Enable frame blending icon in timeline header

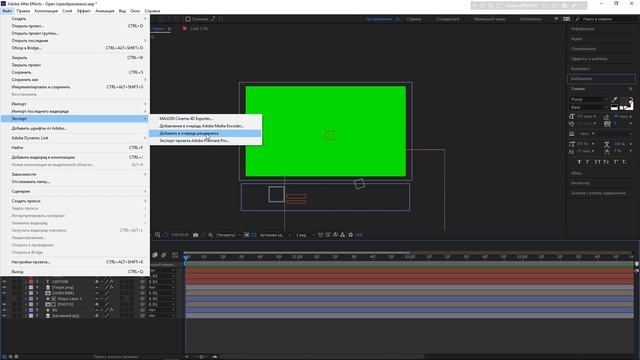155,255
